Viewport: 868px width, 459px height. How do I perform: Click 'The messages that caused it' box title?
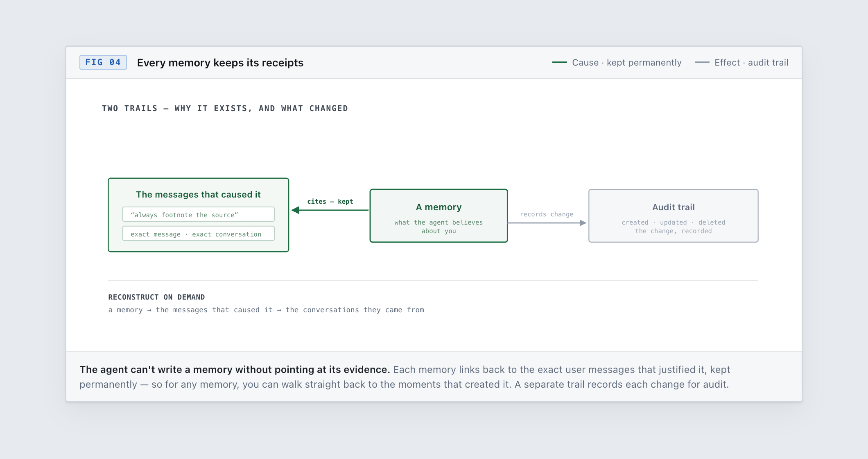pos(198,194)
